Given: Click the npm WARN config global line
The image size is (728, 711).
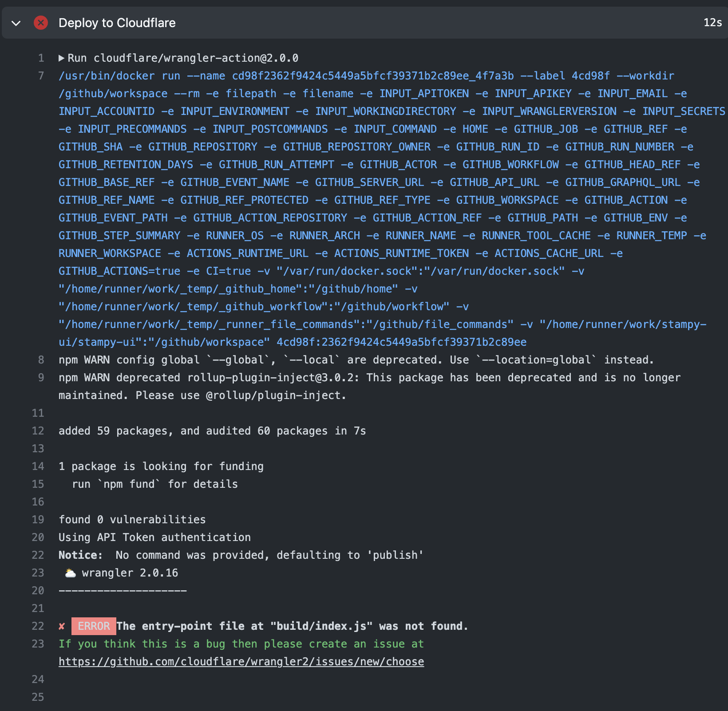Looking at the screenshot, I should click(x=356, y=360).
